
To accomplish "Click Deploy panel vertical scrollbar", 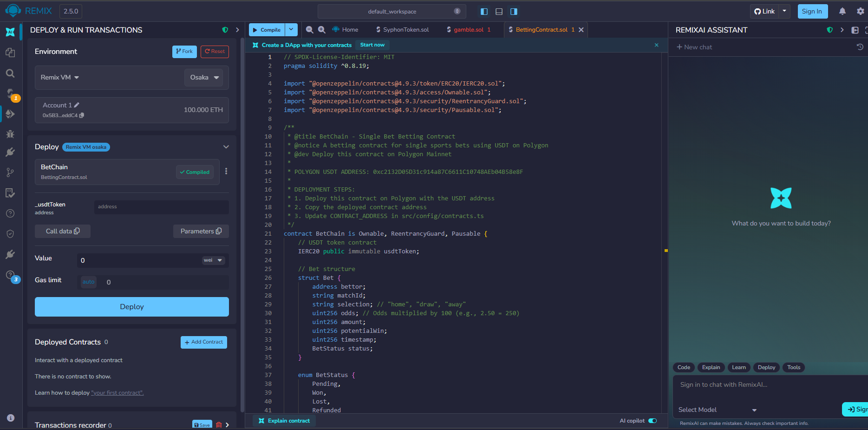I will (242, 226).
